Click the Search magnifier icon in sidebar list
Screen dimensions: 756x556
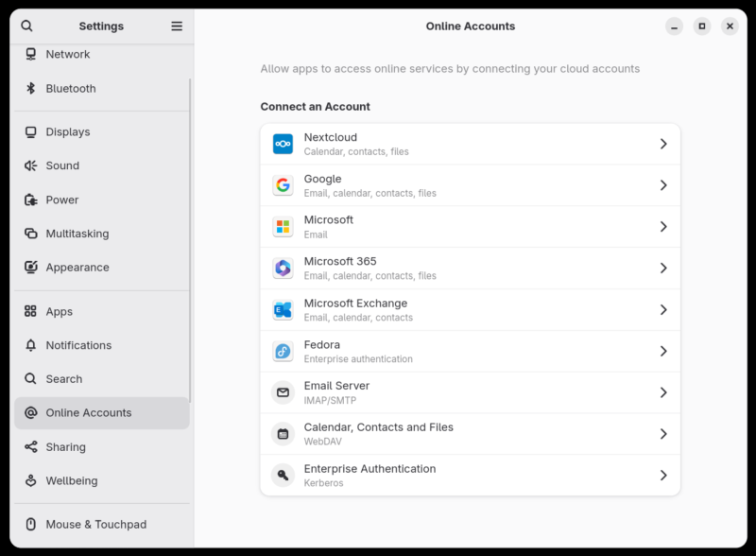(x=30, y=379)
